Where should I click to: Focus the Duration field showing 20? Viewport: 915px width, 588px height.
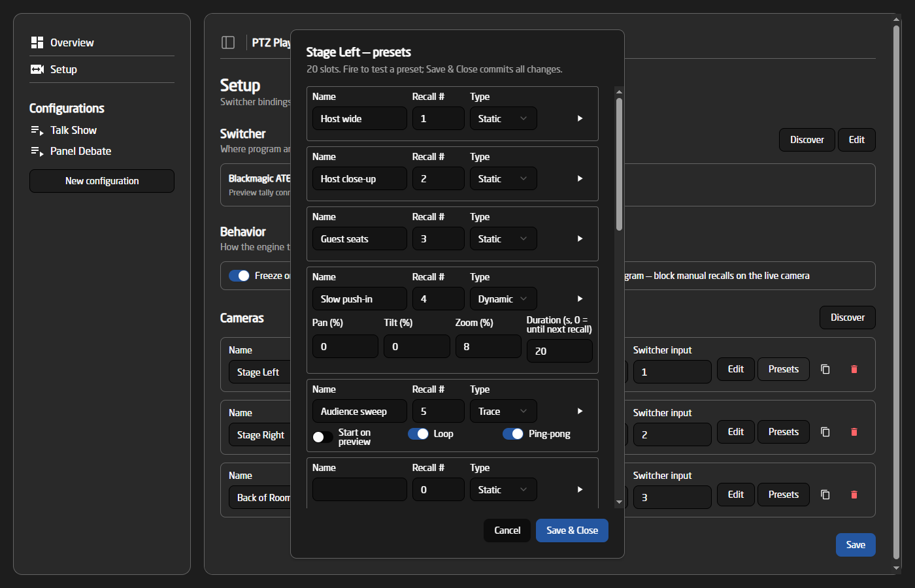(559, 351)
